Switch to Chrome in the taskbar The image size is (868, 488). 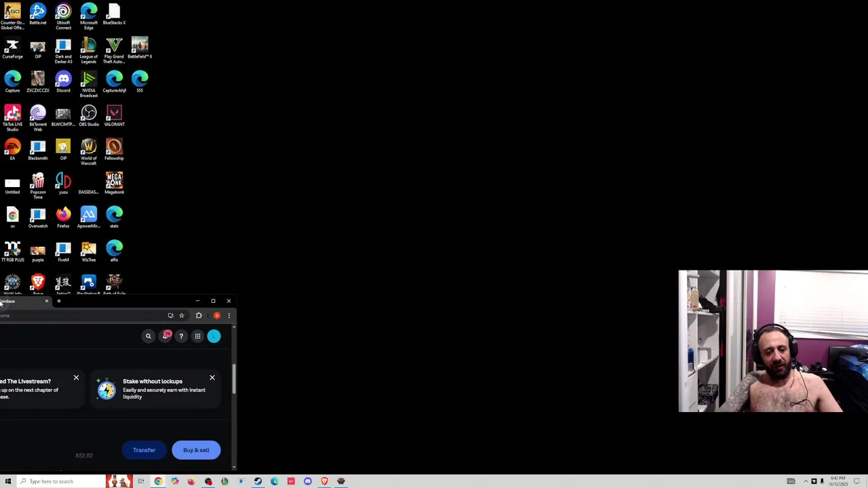(158, 481)
